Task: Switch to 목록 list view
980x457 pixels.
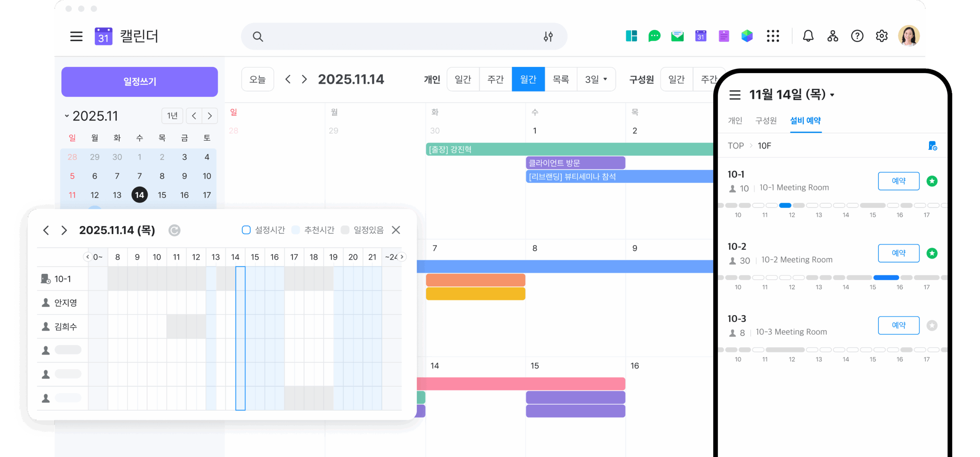Action: pyautogui.click(x=561, y=79)
